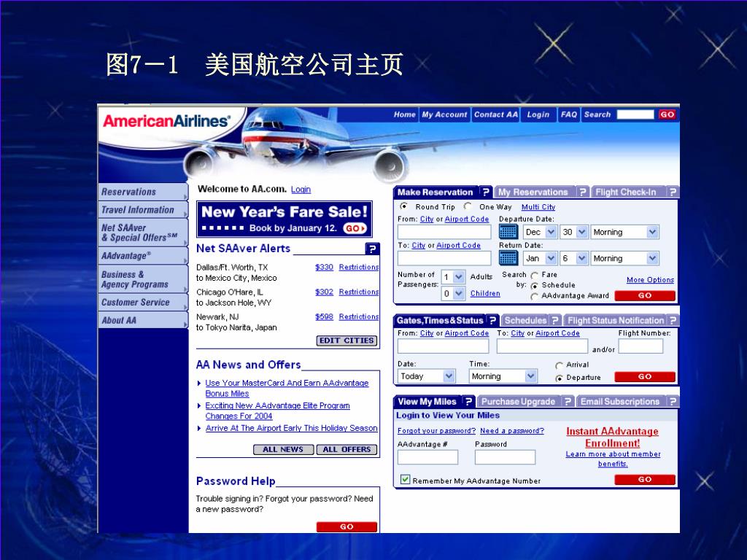Click Contact AA in top navigation

pyautogui.click(x=495, y=114)
